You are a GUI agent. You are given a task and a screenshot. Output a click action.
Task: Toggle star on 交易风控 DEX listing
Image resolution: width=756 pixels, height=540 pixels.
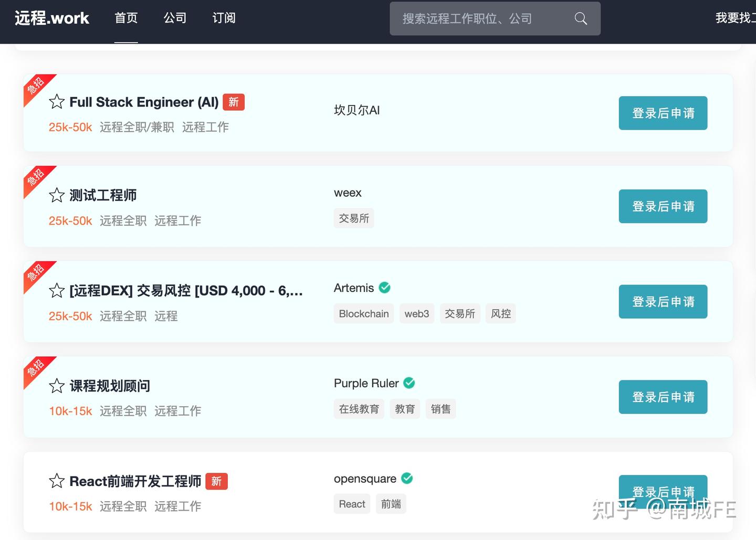pos(57,291)
